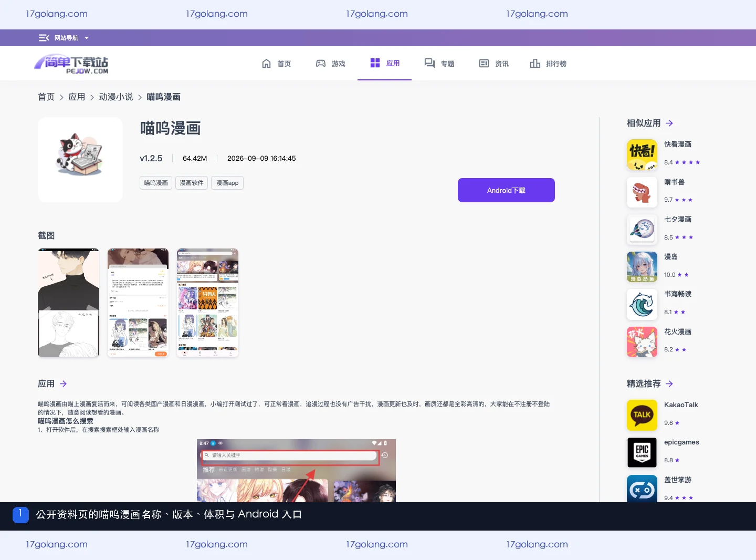Viewport: 756px width, 560px height.
Task: Click the epicgames app name
Action: [681, 442]
